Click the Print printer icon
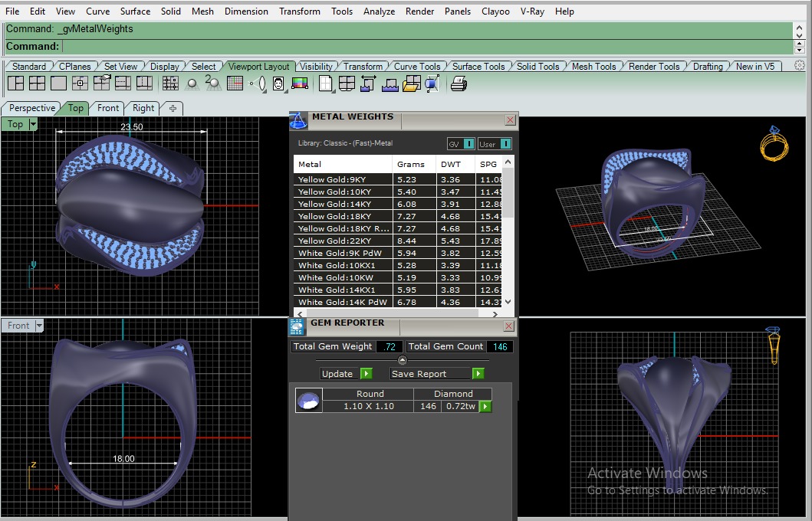 point(459,84)
